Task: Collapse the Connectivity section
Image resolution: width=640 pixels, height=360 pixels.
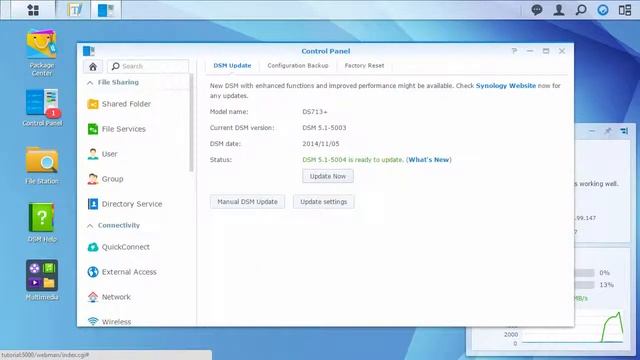Action: 90,226
